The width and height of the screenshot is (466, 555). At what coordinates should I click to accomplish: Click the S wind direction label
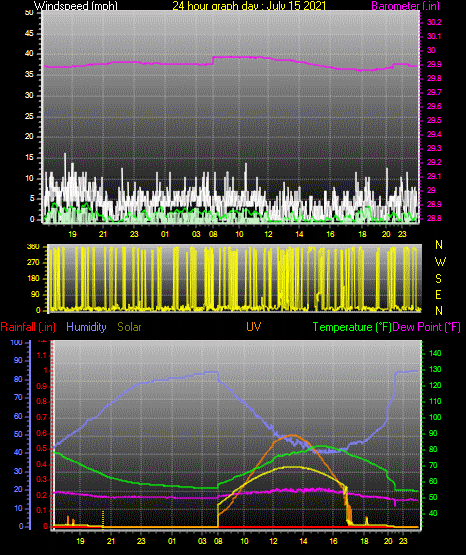coord(438,279)
